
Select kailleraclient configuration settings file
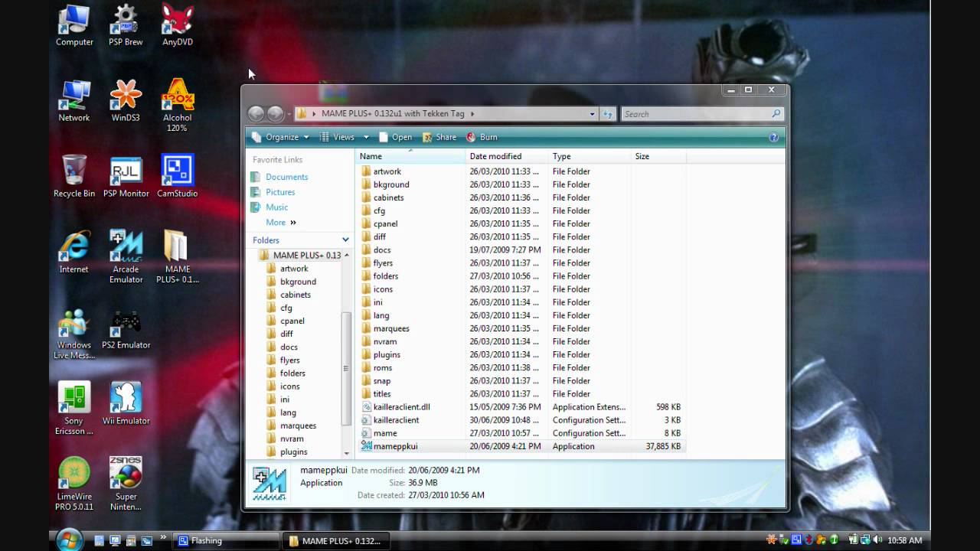click(x=522, y=420)
